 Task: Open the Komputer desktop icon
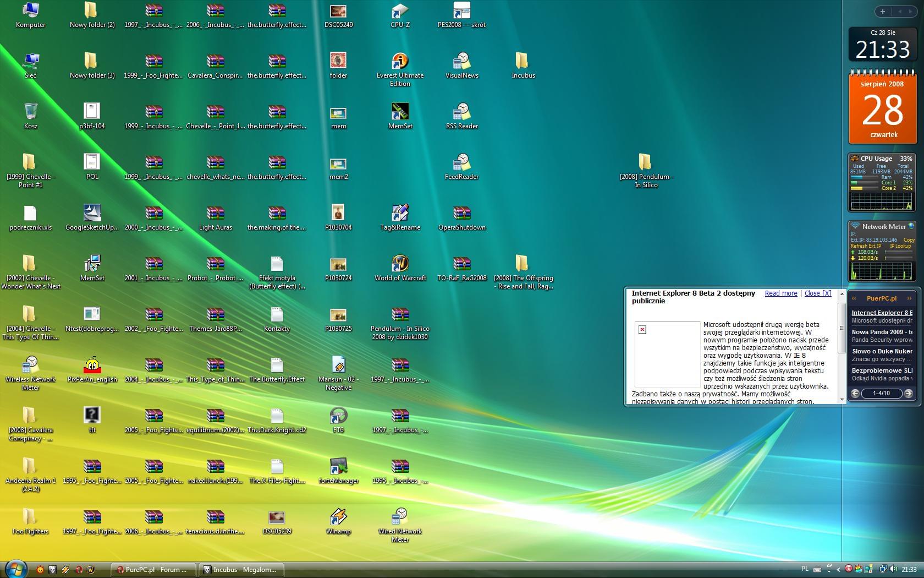click(31, 15)
